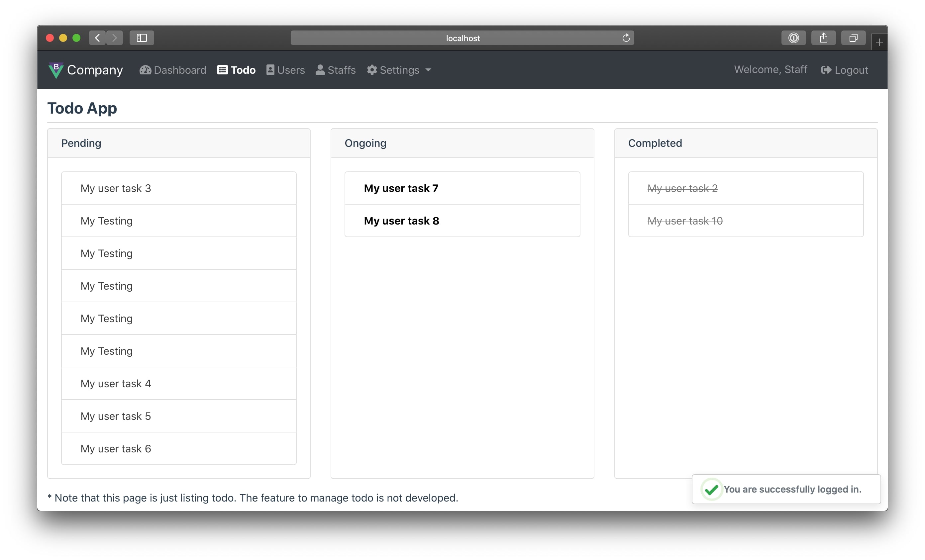Click the Settings gear icon
Screen dimensions: 925x560
click(372, 70)
